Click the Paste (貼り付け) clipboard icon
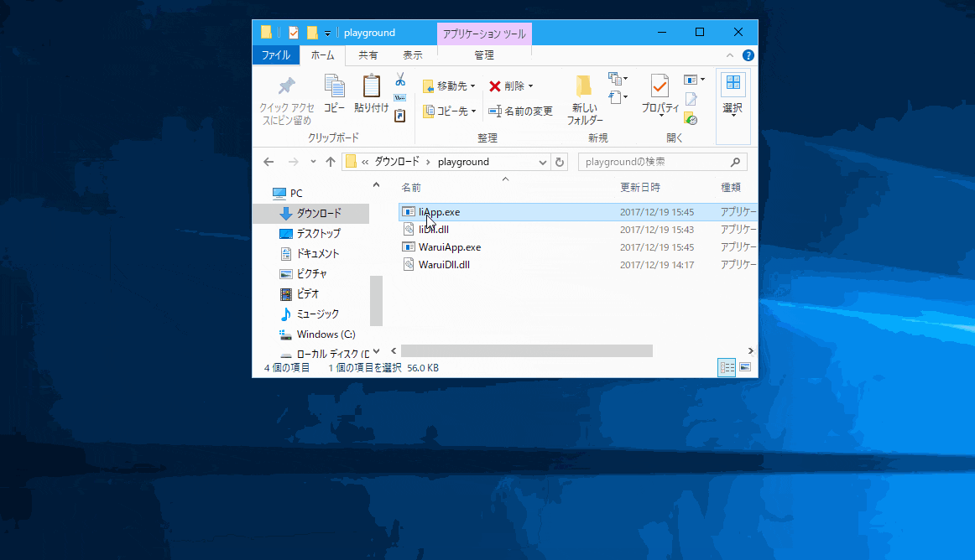 [x=371, y=86]
